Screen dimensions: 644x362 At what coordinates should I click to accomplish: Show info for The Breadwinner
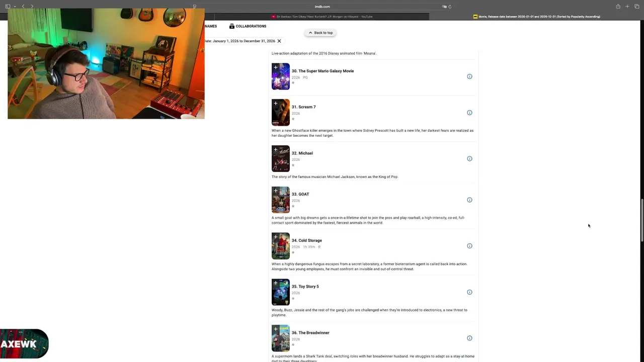[469, 338]
